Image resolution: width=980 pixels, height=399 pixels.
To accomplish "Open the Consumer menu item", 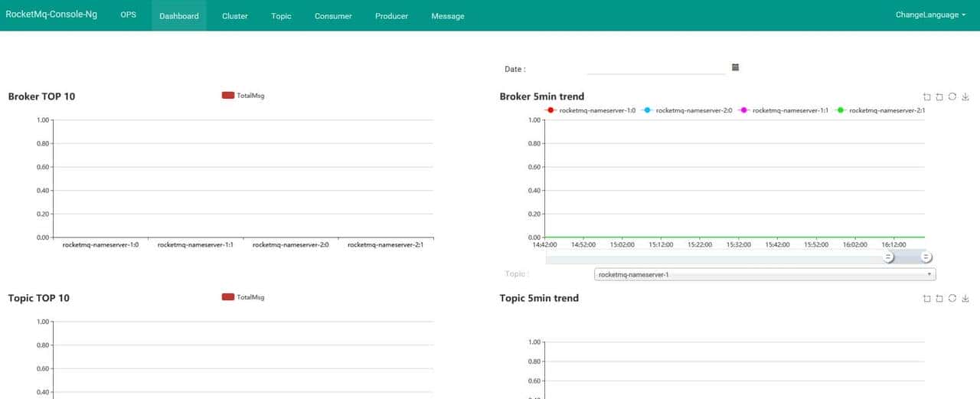I will pyautogui.click(x=333, y=16).
